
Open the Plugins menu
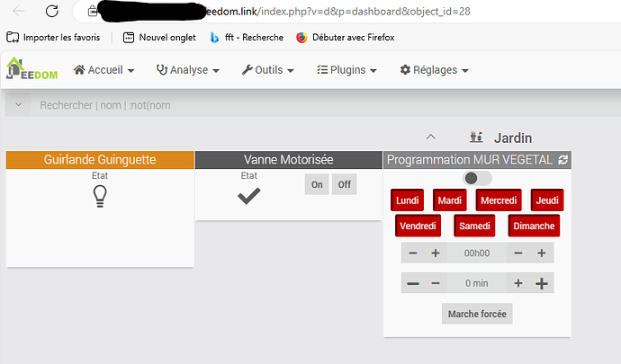(346, 70)
